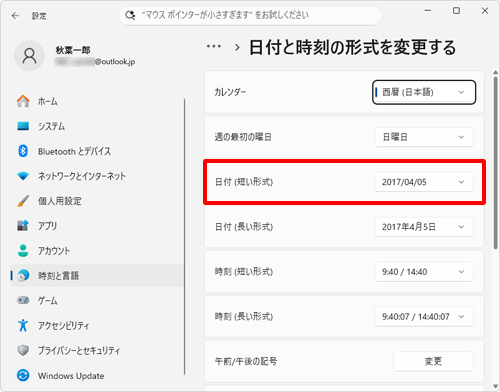Select 時刻と言語 in sidebar
Image resolution: width=500 pixels, height=392 pixels.
point(97,276)
